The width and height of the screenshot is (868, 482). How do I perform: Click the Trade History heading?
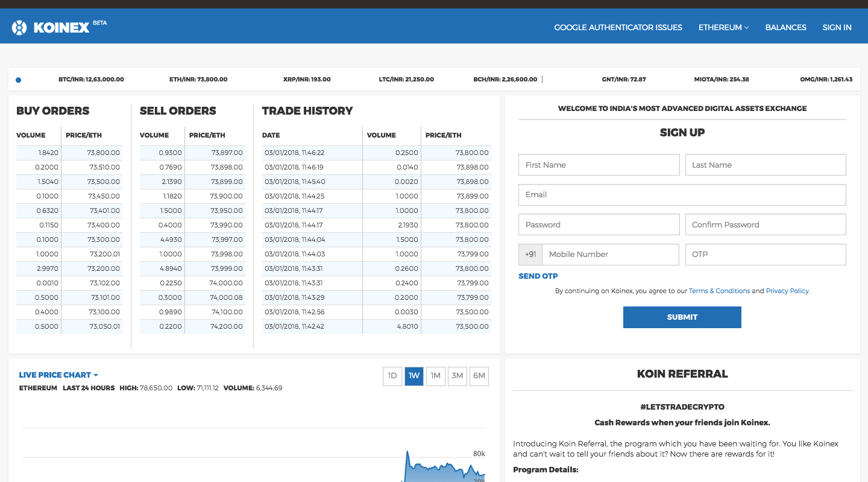click(x=307, y=111)
